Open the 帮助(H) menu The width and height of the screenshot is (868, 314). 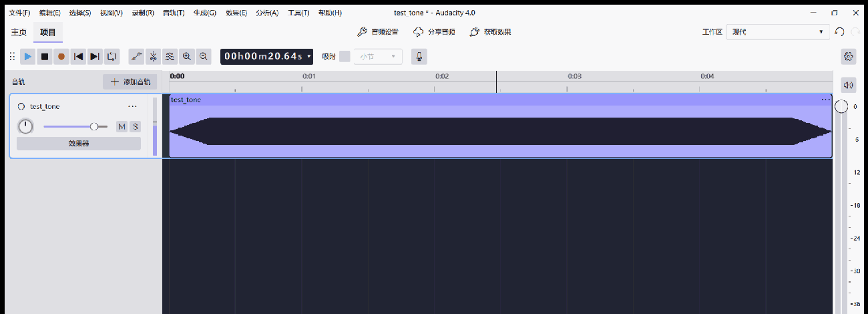(x=329, y=13)
